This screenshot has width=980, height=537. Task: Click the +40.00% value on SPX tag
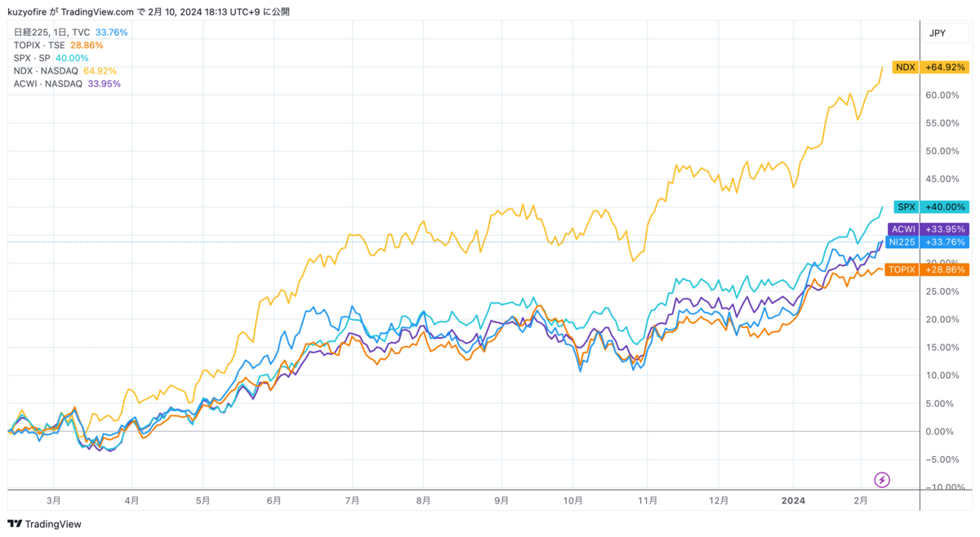pyautogui.click(x=944, y=207)
